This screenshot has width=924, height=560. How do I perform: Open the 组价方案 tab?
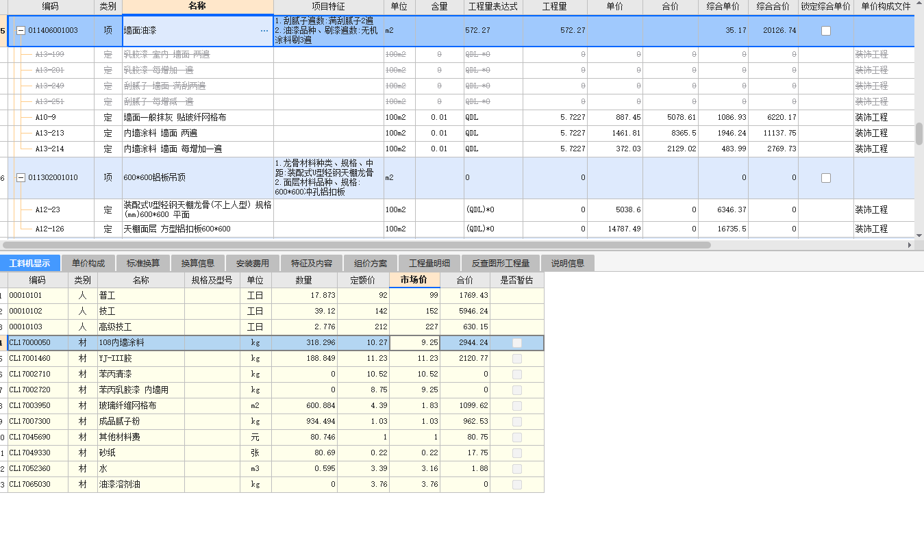pyautogui.click(x=371, y=263)
